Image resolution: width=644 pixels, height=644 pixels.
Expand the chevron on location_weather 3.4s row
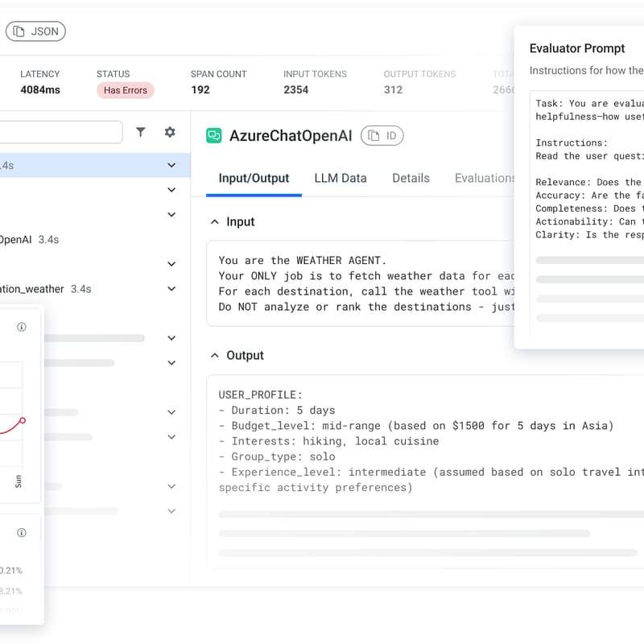(x=171, y=289)
